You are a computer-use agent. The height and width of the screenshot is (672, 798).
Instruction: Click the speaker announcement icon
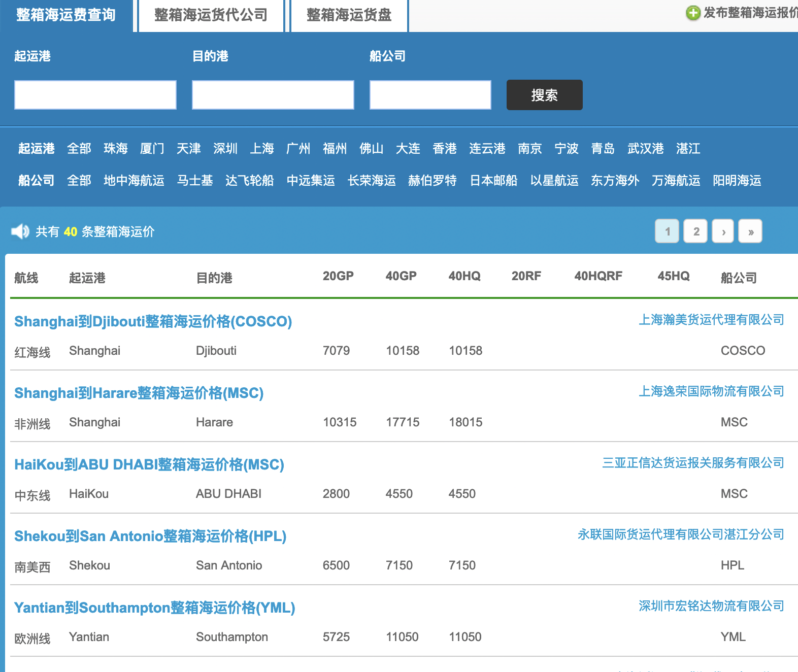pyautogui.click(x=20, y=231)
